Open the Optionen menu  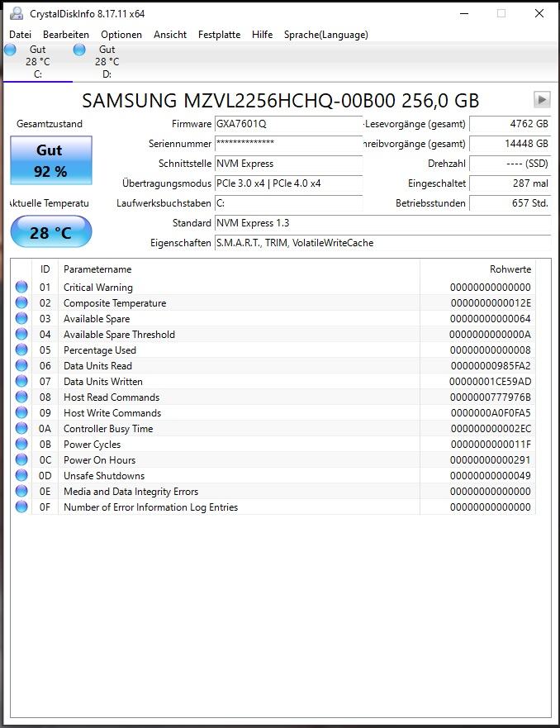click(x=121, y=35)
